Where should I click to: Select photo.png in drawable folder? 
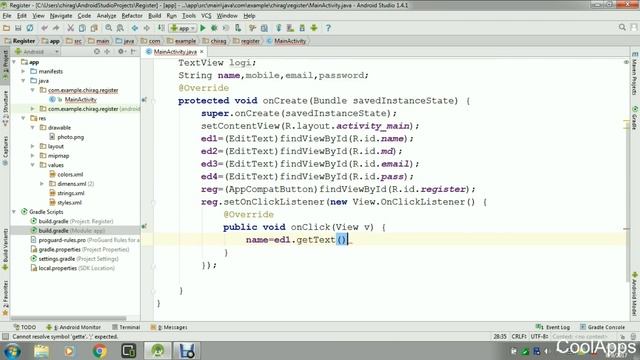[71, 137]
